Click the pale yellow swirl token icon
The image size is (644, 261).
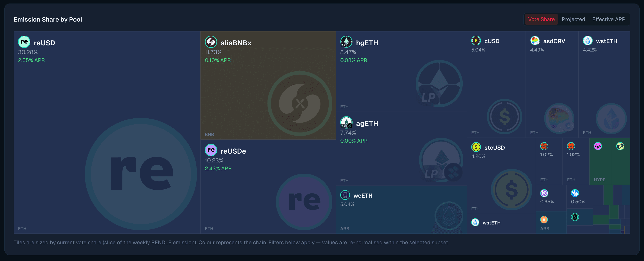pos(620,146)
